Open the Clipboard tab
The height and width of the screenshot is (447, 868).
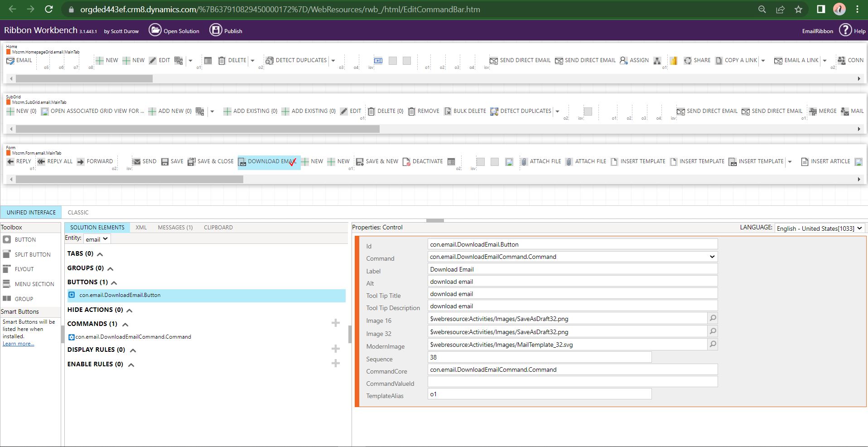218,227
